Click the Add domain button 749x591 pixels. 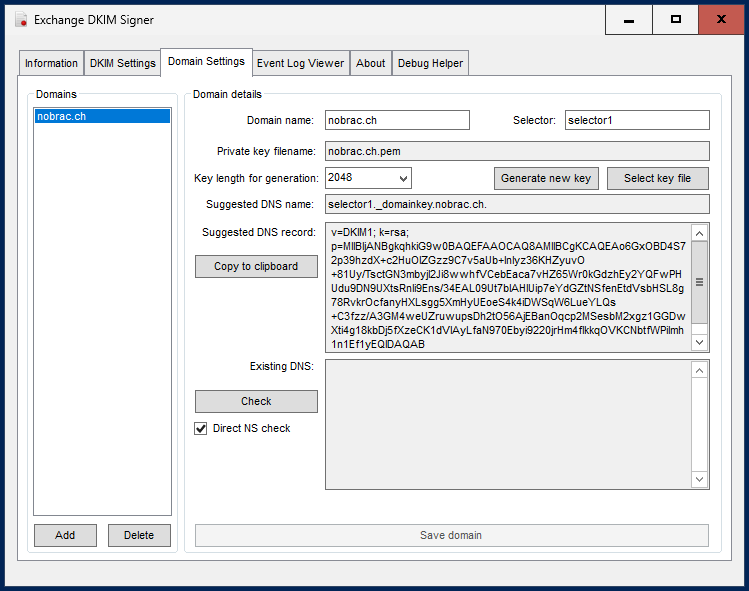coord(65,535)
